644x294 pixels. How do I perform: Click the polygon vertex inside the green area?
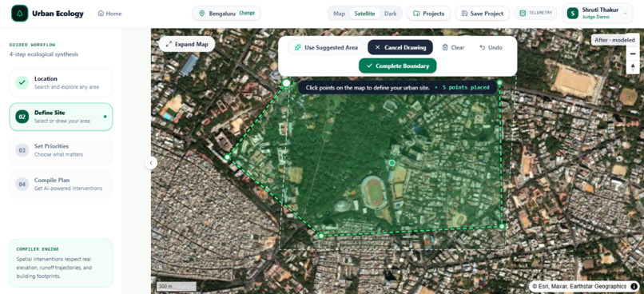click(x=392, y=163)
